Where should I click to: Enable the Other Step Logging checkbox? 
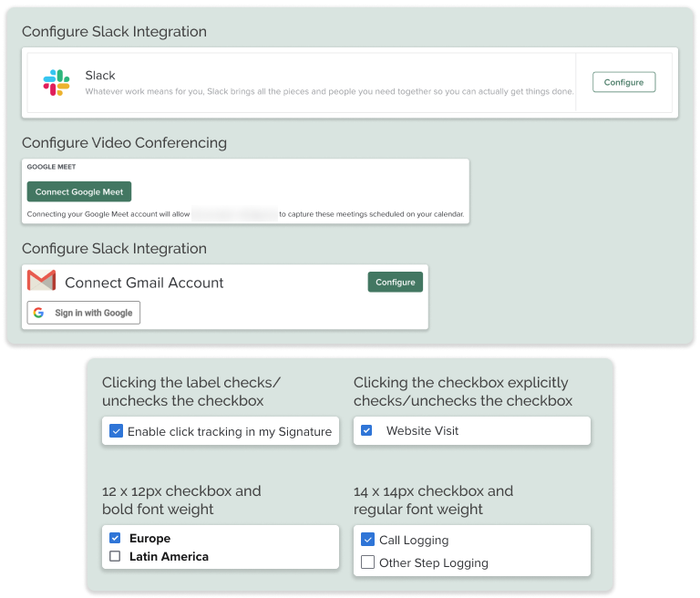click(x=367, y=562)
